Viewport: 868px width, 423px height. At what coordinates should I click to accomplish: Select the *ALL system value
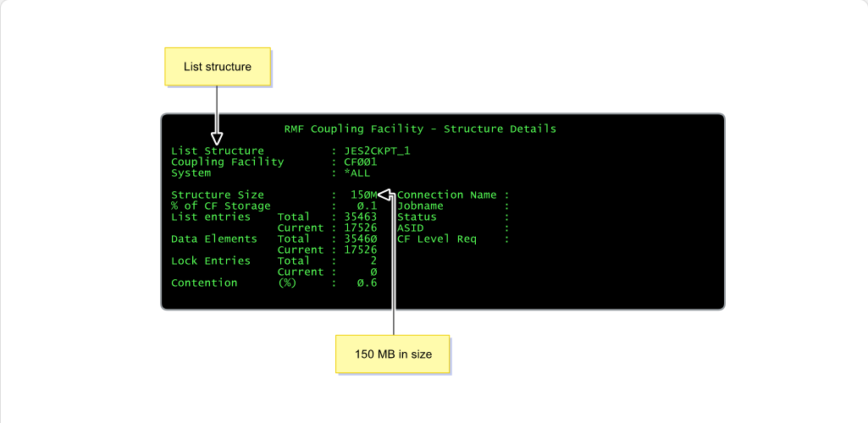[357, 173]
